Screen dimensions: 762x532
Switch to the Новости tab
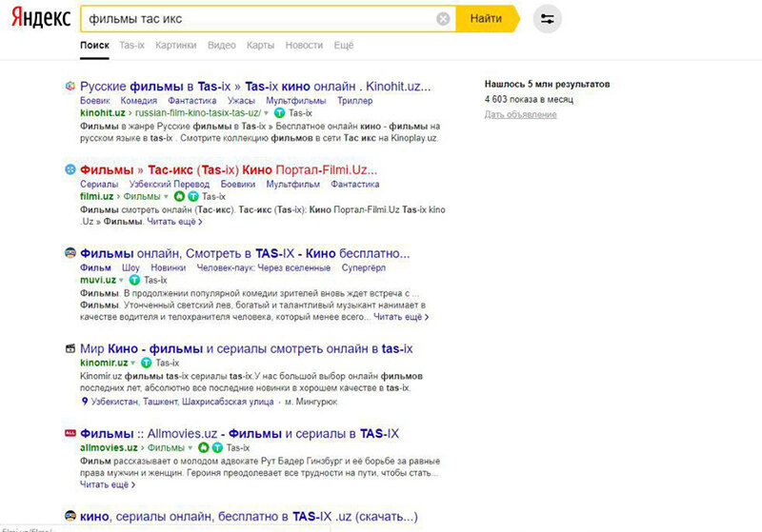tap(304, 45)
